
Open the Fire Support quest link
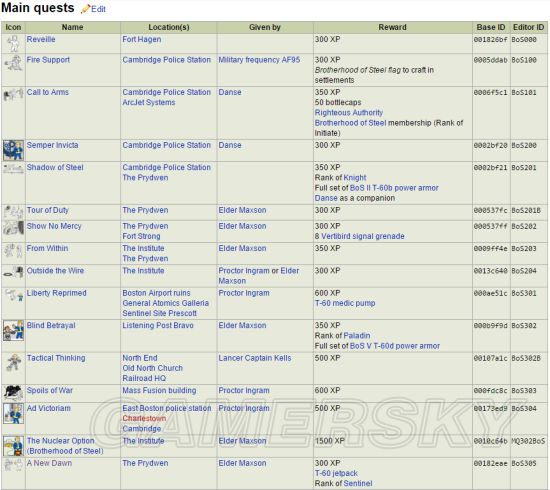click(x=48, y=60)
